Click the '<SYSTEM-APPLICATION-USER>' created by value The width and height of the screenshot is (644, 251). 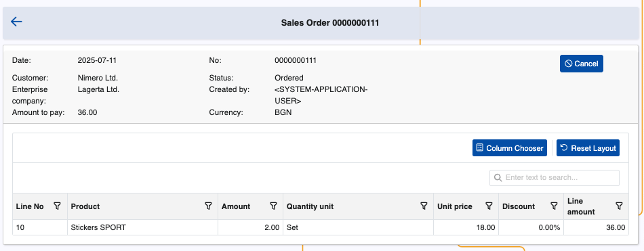point(321,95)
